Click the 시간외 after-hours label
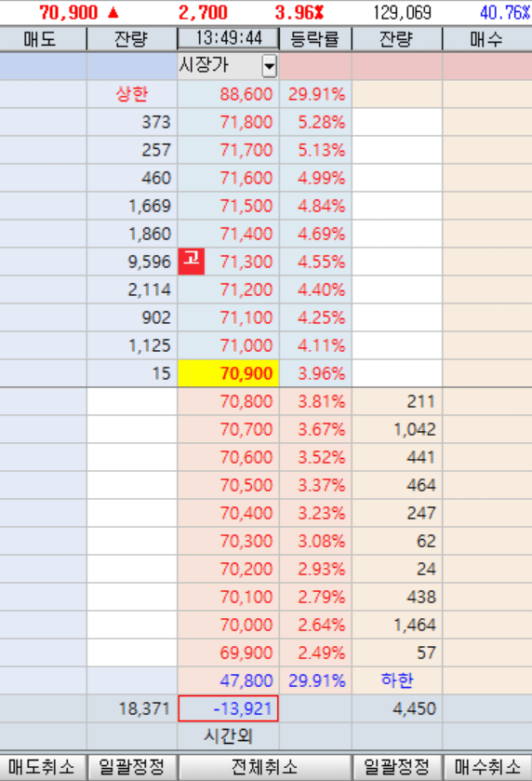This screenshot has height=781, width=532. (228, 736)
